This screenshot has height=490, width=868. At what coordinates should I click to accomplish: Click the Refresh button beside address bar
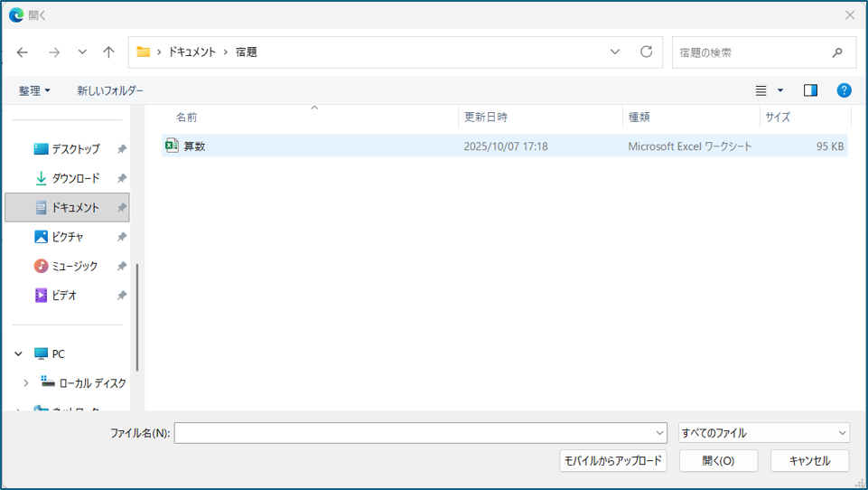tap(646, 52)
